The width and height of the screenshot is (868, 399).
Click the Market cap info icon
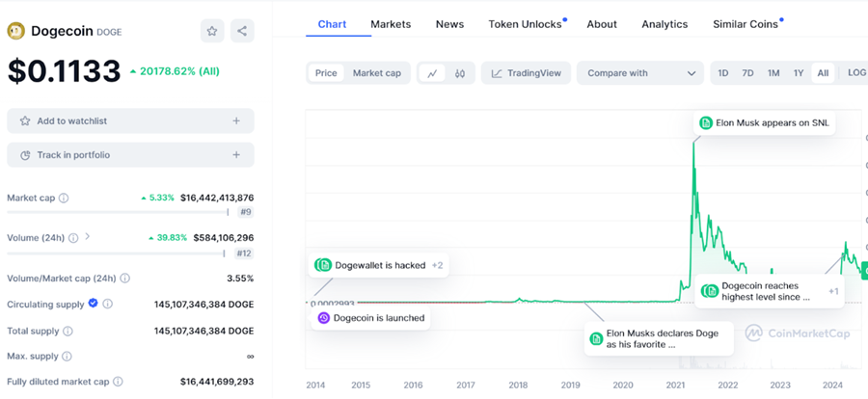click(64, 198)
